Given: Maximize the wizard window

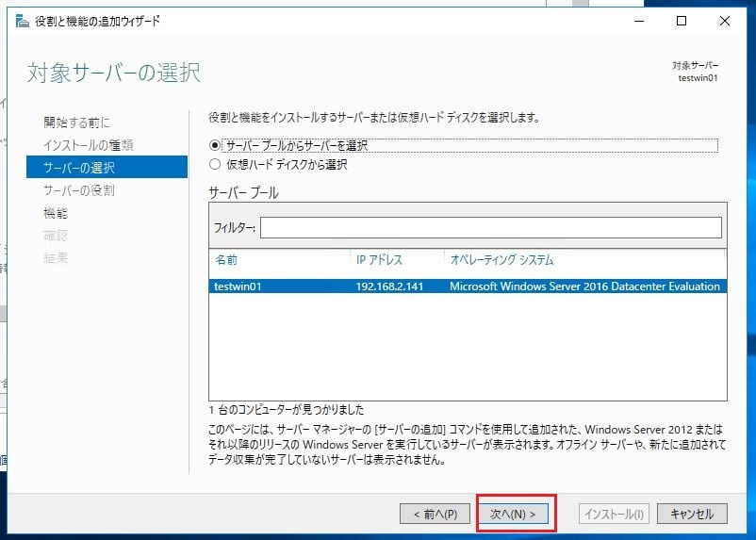Looking at the screenshot, I should tap(682, 21).
